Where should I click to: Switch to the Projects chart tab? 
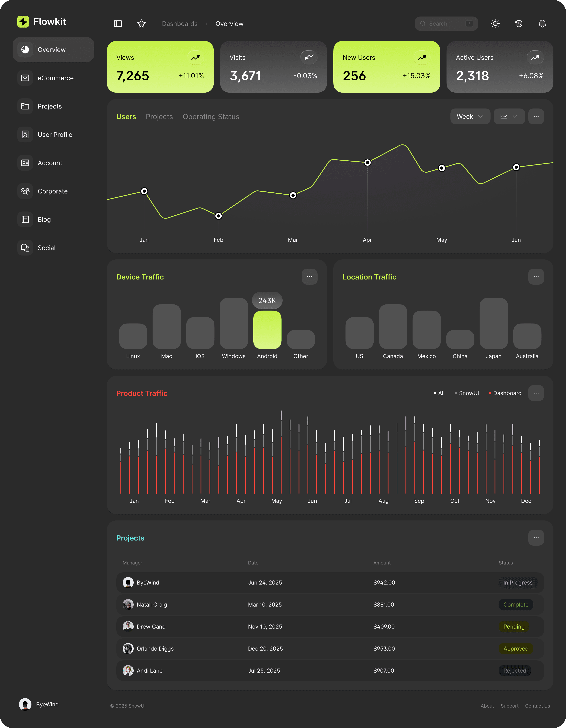coord(159,117)
